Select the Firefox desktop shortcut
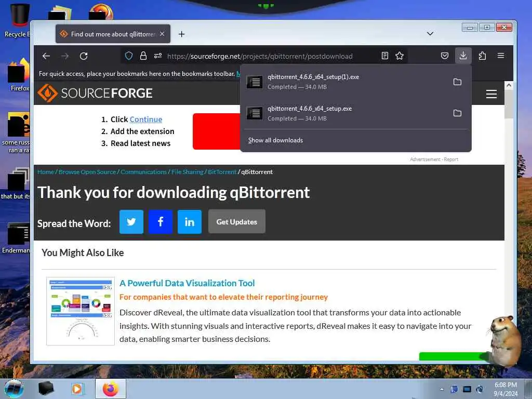The height and width of the screenshot is (399, 532). pyautogui.click(x=19, y=75)
